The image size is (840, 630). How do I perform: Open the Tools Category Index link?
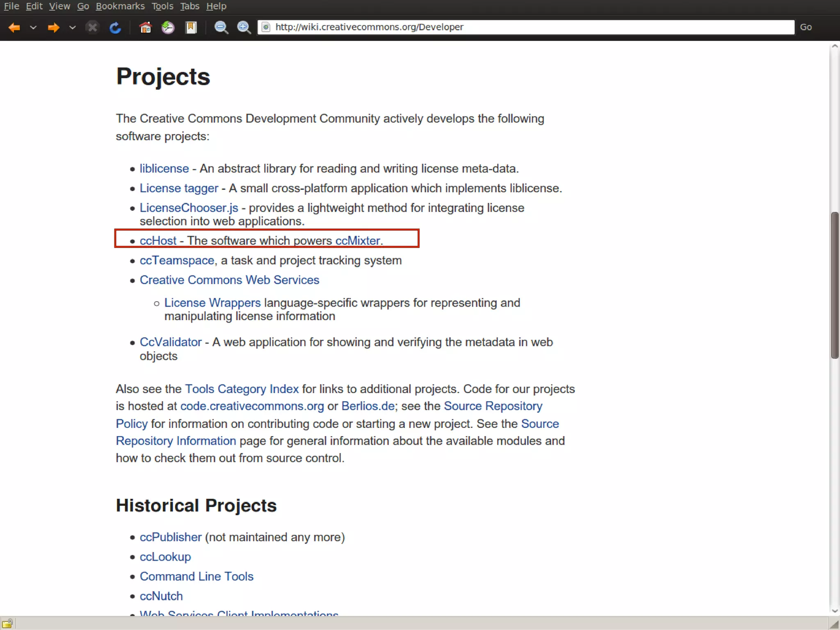(242, 389)
